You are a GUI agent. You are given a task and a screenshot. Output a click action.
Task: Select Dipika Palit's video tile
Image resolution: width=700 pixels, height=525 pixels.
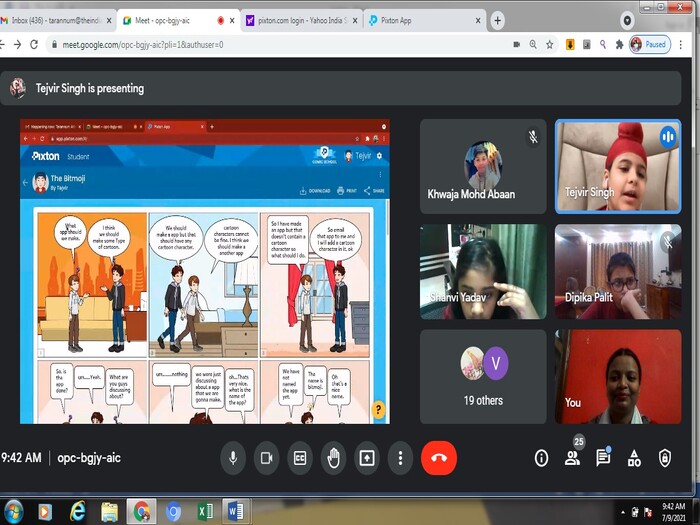pos(618,271)
